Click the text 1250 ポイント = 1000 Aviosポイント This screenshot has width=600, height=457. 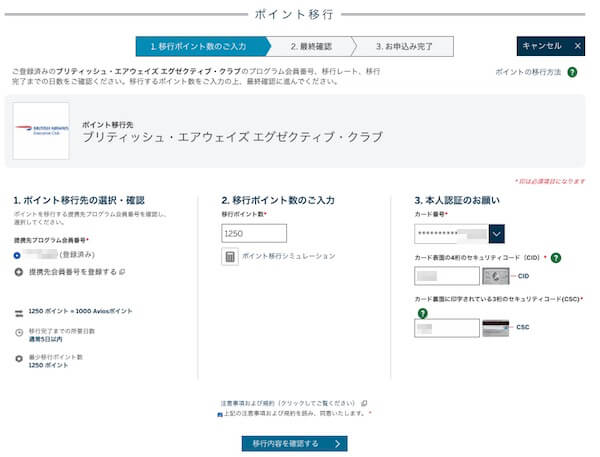tap(80, 311)
